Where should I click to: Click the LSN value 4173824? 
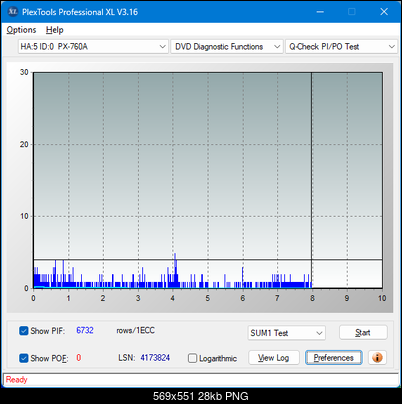point(155,358)
